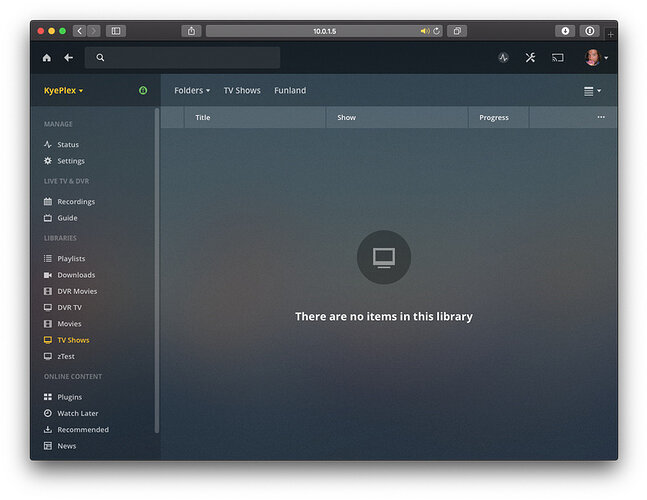
Task: Click Safari's back navigation button
Action: (x=80, y=31)
